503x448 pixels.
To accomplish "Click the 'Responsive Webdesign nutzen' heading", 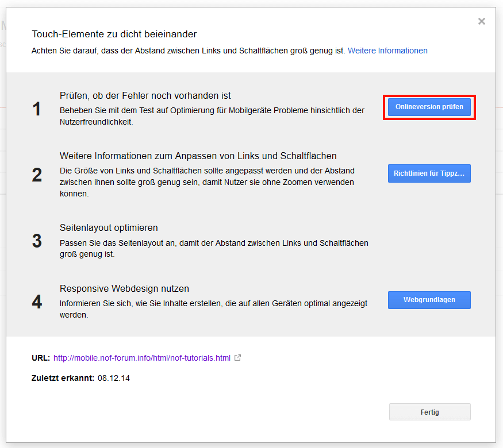I will point(124,288).
